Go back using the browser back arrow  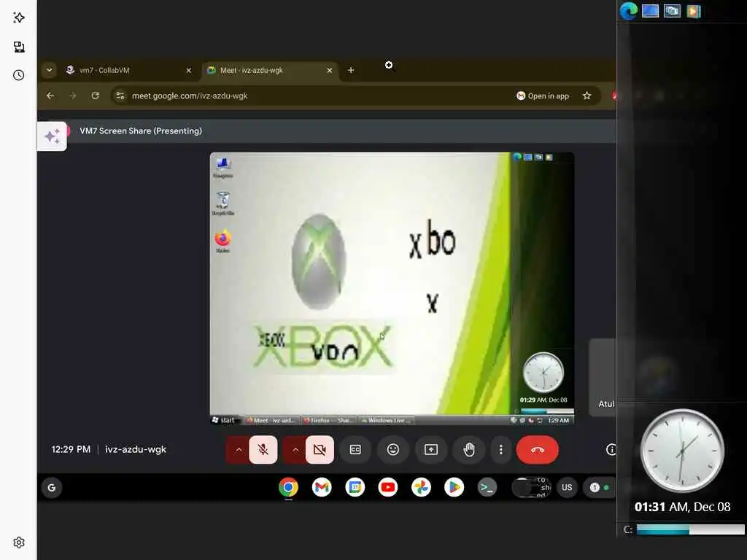pos(50,96)
